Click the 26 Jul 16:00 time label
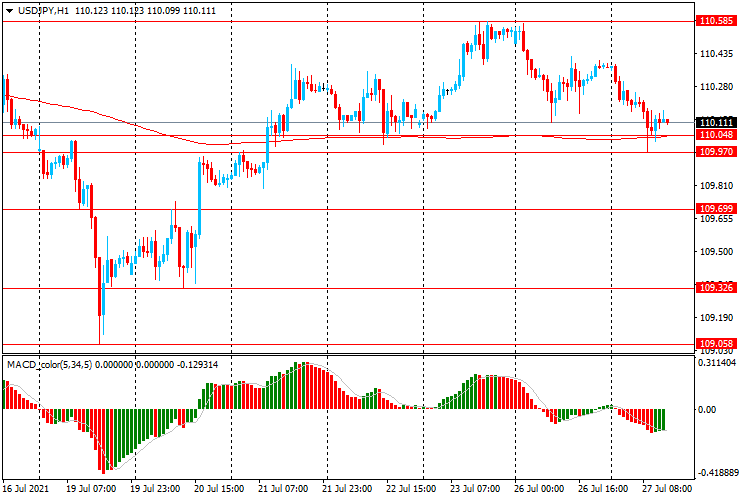The image size is (740, 500). click(603, 488)
